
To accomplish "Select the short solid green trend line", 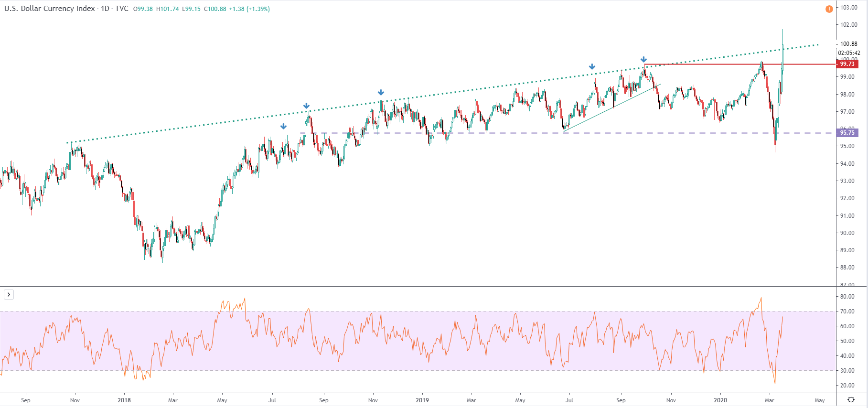I will pyautogui.click(x=612, y=107).
